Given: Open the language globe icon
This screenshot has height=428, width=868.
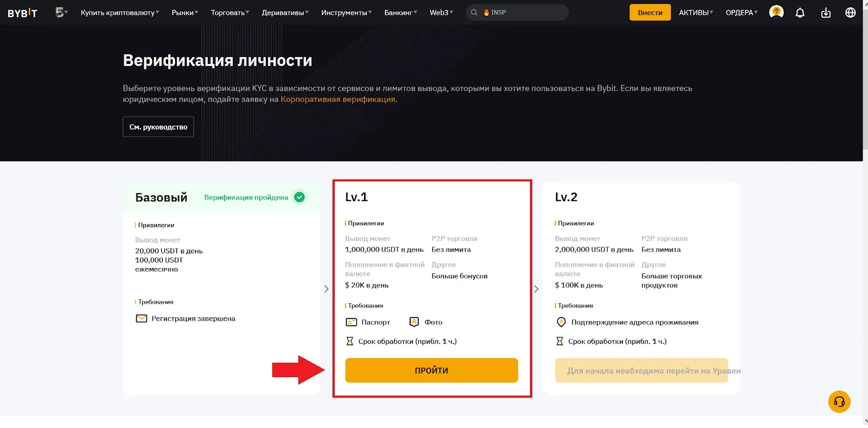Looking at the screenshot, I should (x=850, y=12).
